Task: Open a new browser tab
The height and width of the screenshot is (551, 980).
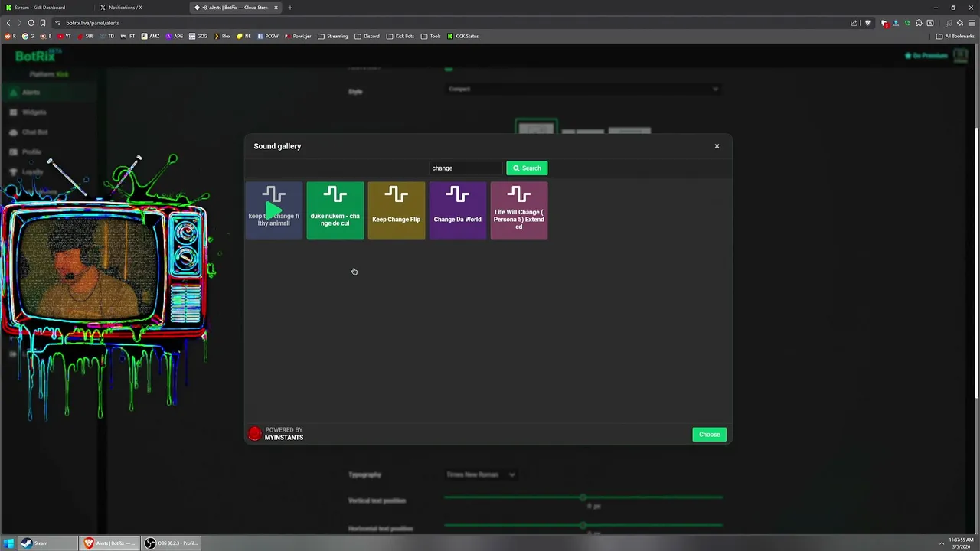Action: 290,8
